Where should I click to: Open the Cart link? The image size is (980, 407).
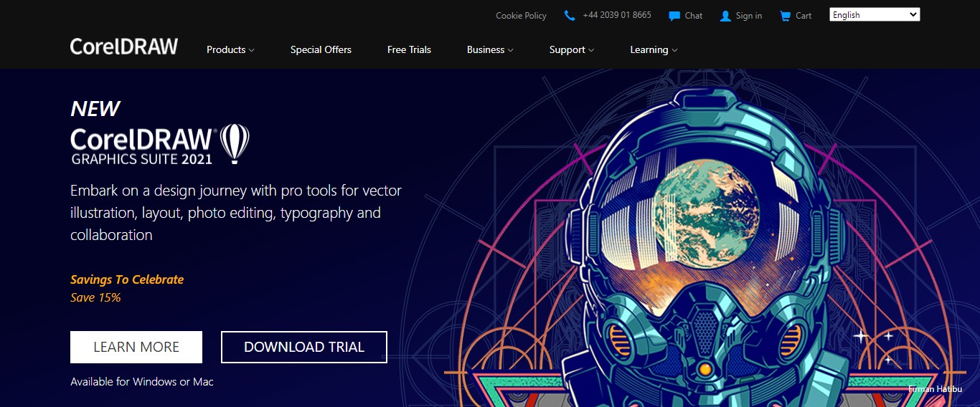pos(804,16)
